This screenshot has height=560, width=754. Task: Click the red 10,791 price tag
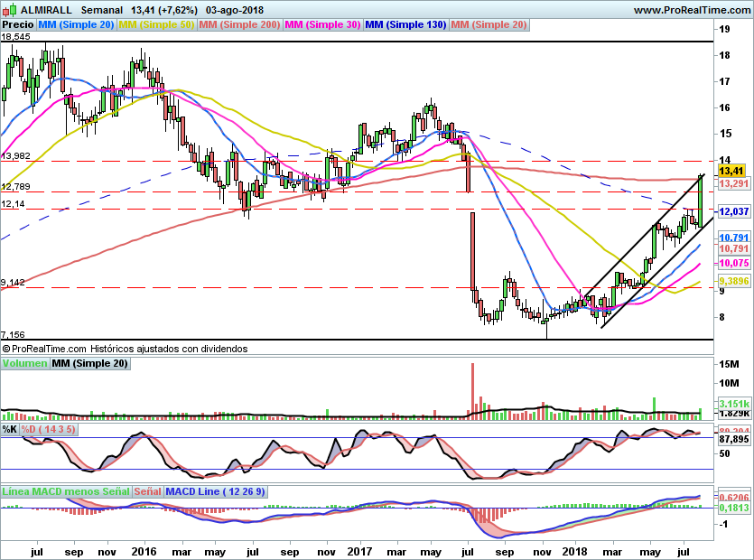tap(734, 248)
